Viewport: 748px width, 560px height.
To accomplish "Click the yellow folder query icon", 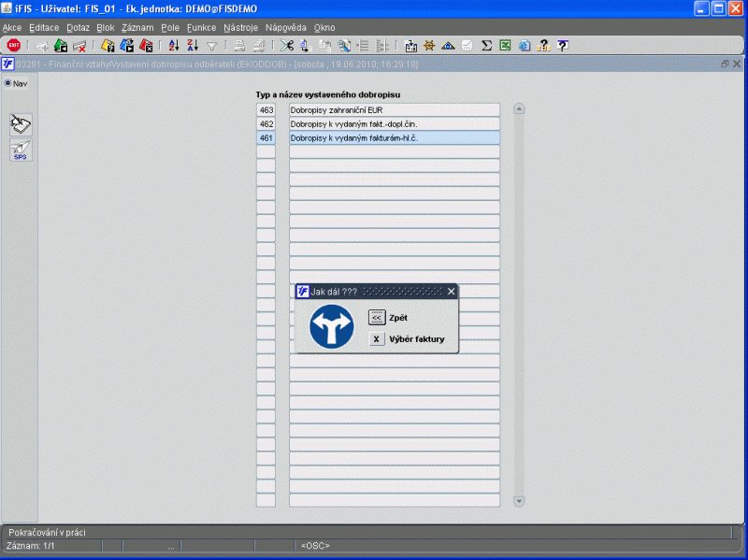I will (x=108, y=45).
